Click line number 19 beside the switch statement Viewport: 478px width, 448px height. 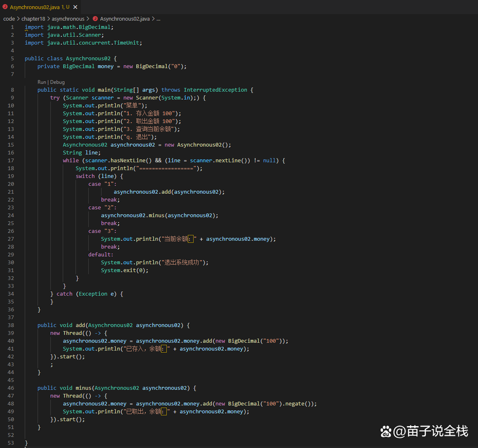pos(11,176)
